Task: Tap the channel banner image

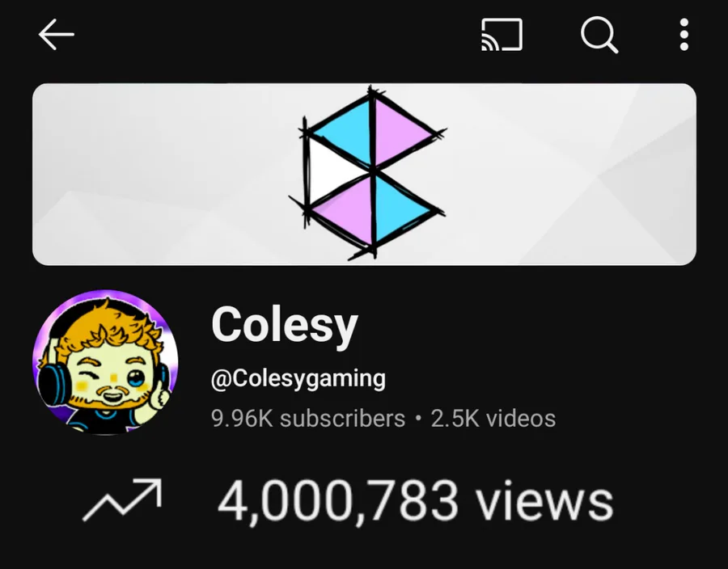Action: coord(364,175)
